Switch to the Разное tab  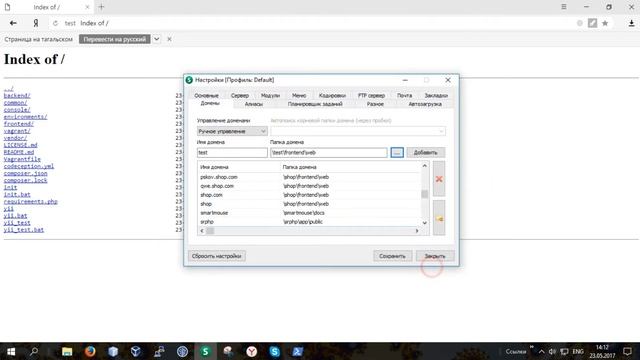click(375, 104)
